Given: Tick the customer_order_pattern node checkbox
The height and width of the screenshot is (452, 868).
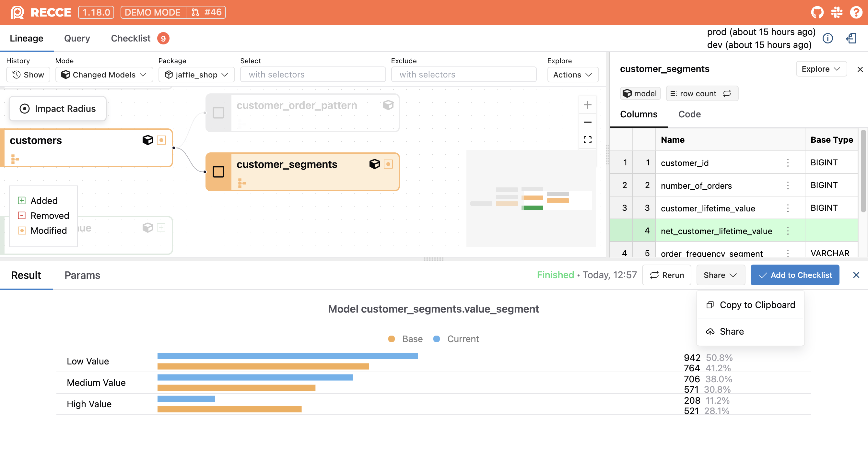Looking at the screenshot, I should pyautogui.click(x=218, y=113).
